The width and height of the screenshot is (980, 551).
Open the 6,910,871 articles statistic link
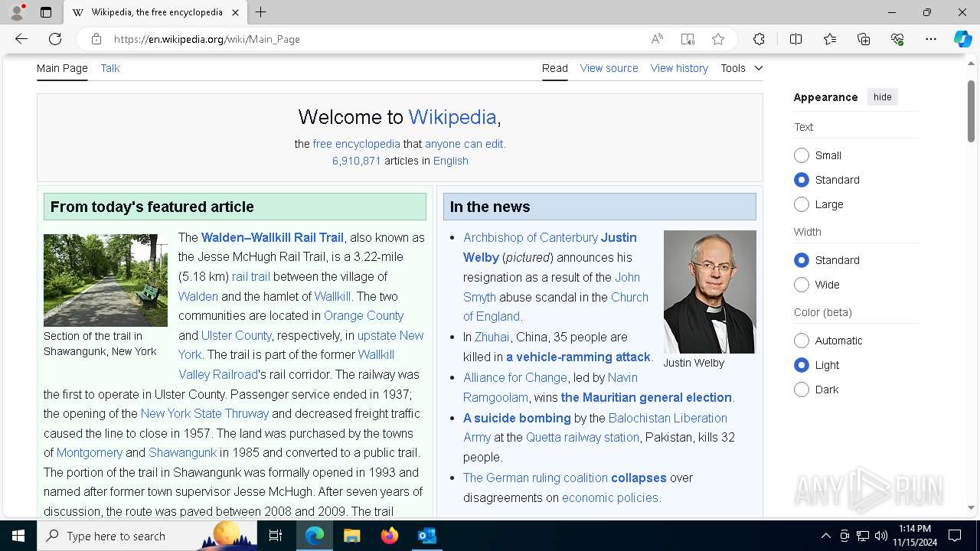356,161
